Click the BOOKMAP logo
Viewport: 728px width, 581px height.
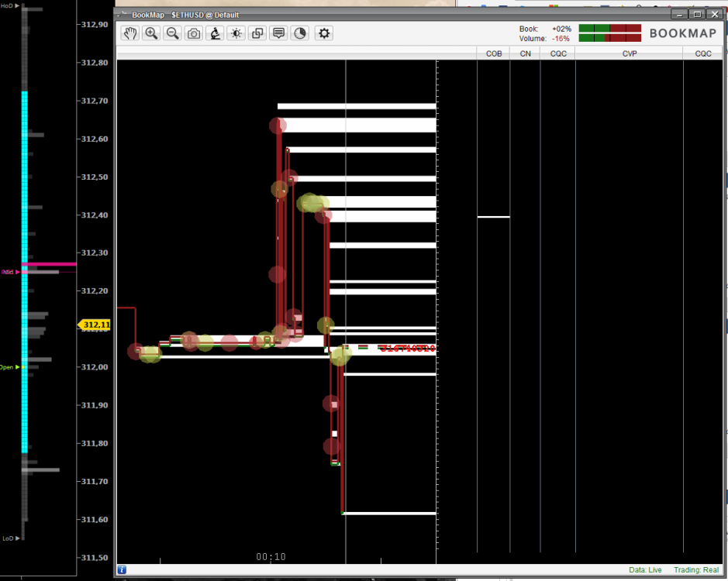pos(683,33)
